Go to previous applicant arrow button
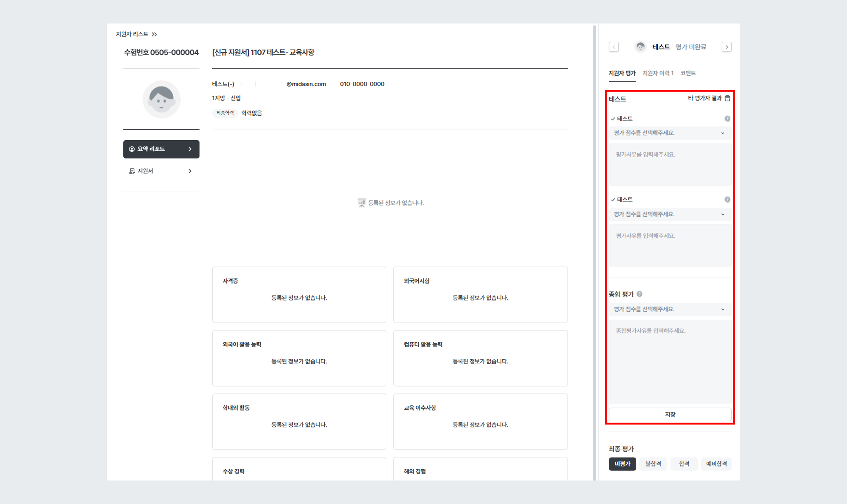 (614, 47)
